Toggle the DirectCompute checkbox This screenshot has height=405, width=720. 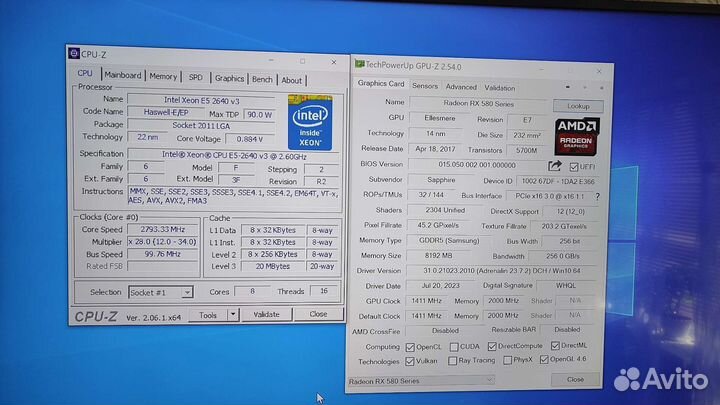[x=492, y=346]
